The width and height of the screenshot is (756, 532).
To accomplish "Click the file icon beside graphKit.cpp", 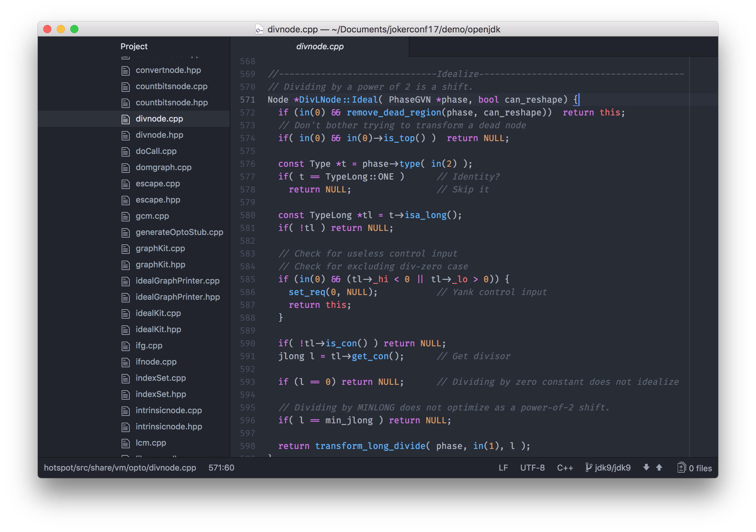I will (126, 249).
